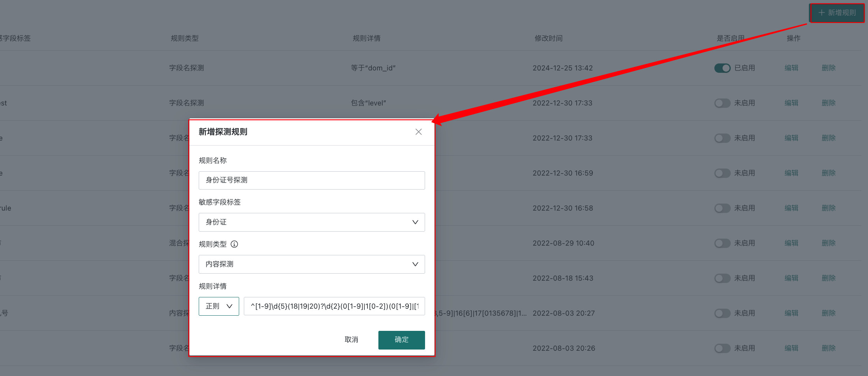Open the 敏感字段标签 dropdown showing 身份证
868x376 pixels.
pos(311,222)
